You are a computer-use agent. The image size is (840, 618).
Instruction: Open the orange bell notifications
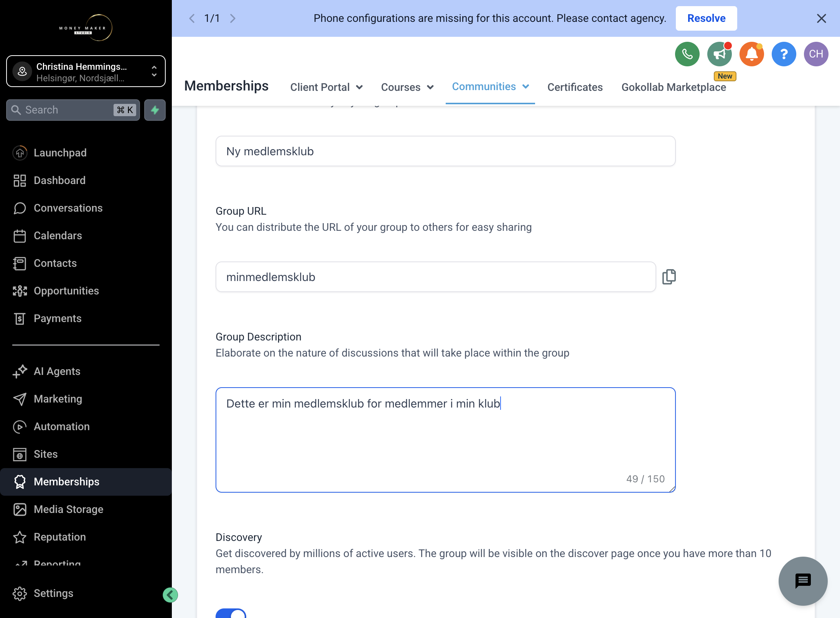coord(751,54)
